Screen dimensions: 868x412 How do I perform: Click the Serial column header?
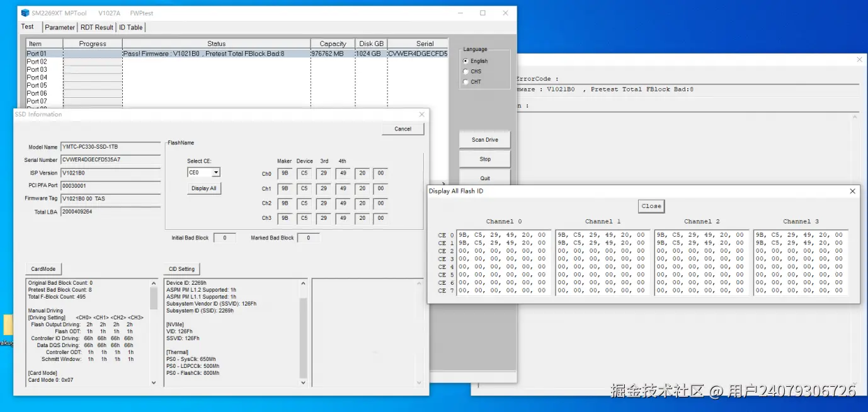[x=418, y=43]
